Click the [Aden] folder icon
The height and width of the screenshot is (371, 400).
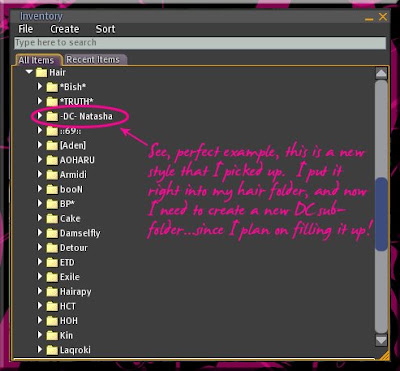click(x=52, y=146)
